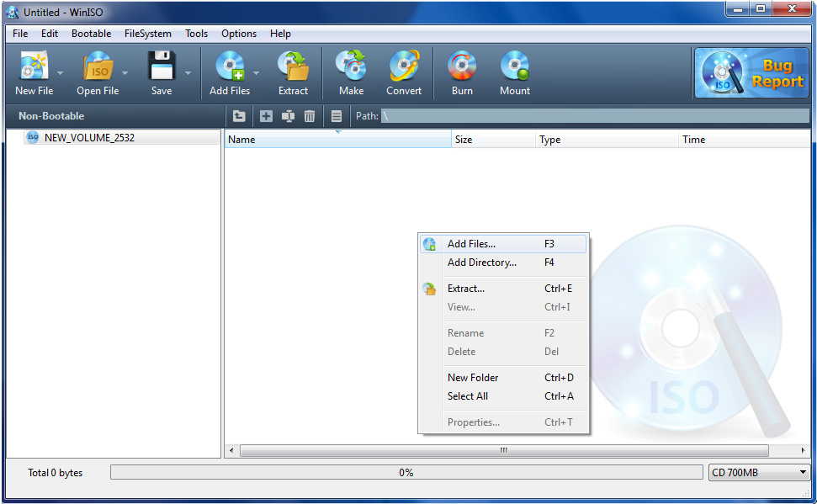Click the Path input field
The width and height of the screenshot is (817, 504).
595,116
